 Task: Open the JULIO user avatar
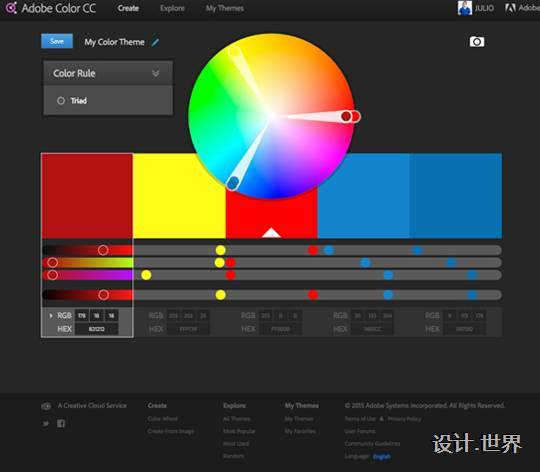point(465,8)
